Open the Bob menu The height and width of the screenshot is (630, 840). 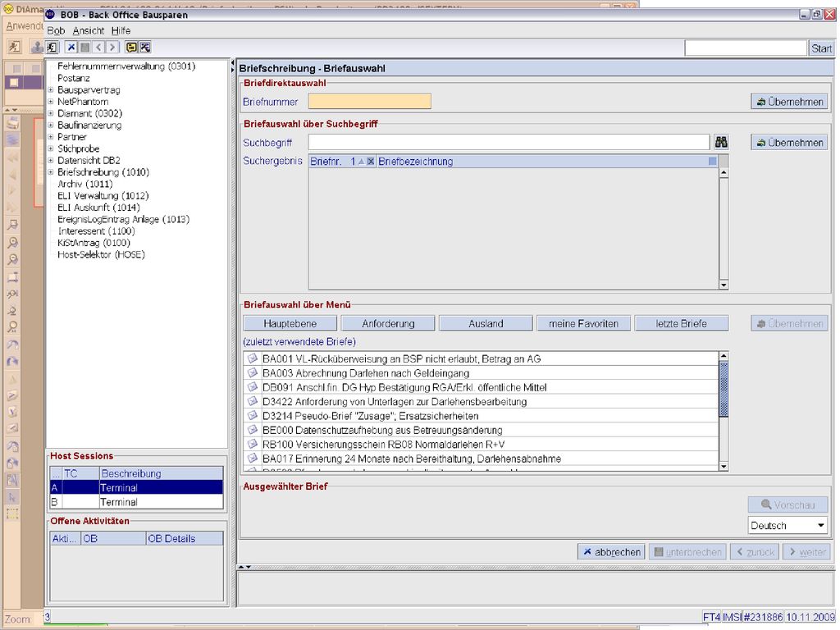tap(56, 30)
